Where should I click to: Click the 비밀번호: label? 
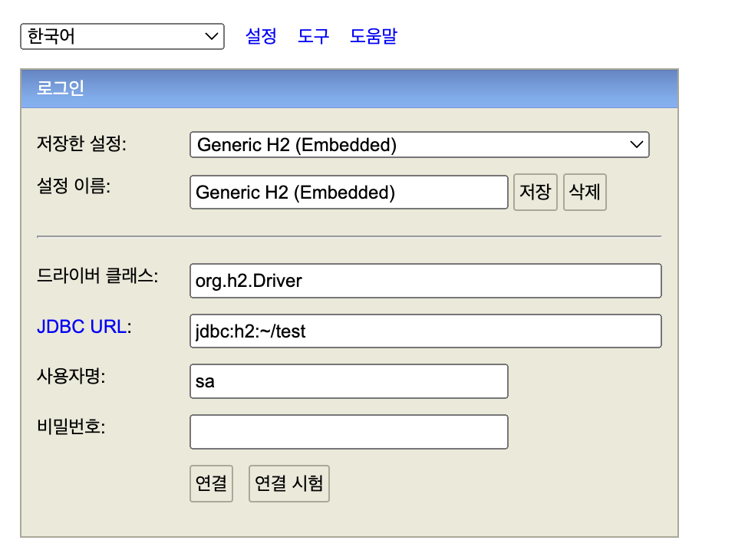tap(71, 427)
